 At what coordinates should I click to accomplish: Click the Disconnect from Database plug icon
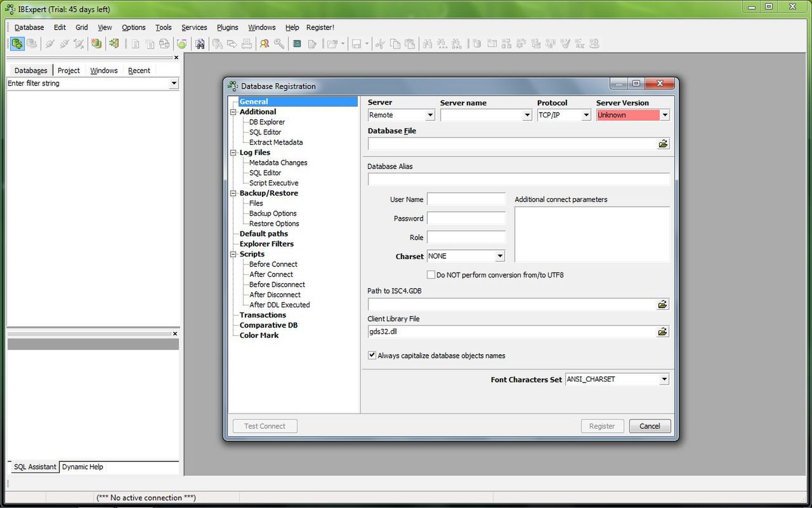(x=64, y=44)
